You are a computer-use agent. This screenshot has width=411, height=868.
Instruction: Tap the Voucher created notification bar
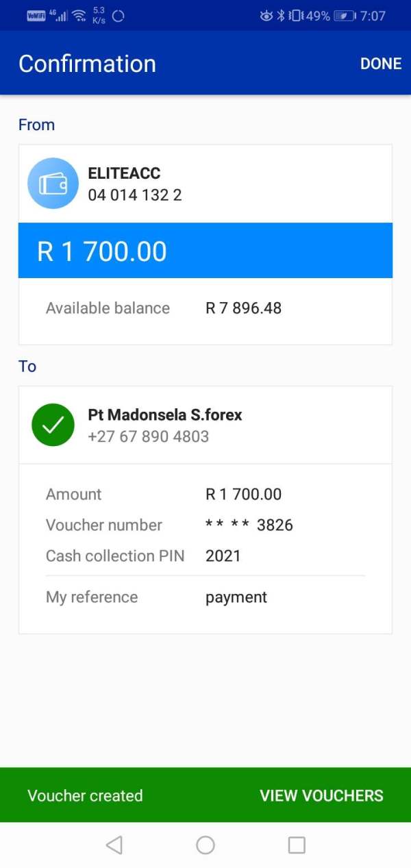206,795
